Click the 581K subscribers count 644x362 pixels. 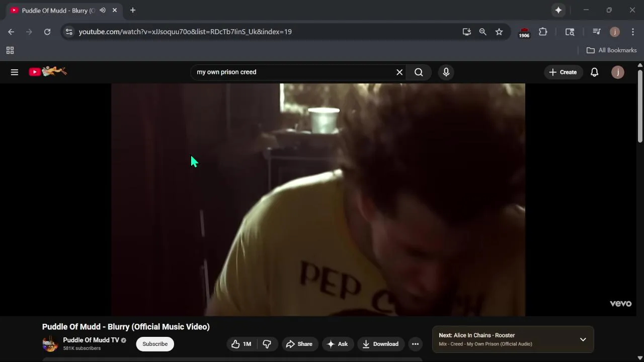[82, 348]
